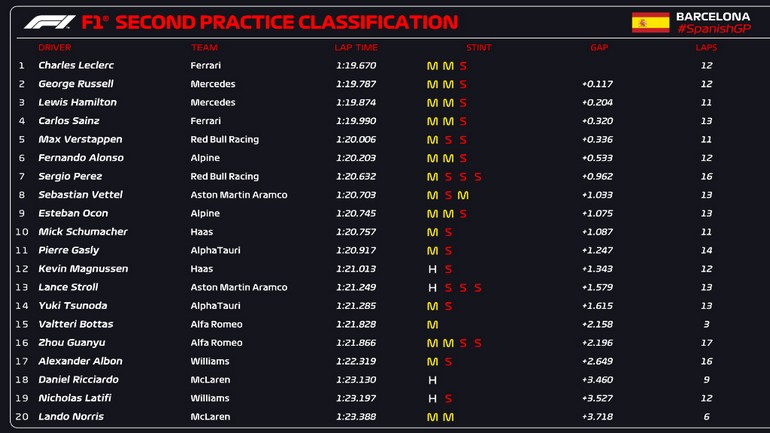Viewport: 770px width, 433px height.
Task: Click Kevin Magnussen's hard tyre H icon
Action: click(432, 269)
